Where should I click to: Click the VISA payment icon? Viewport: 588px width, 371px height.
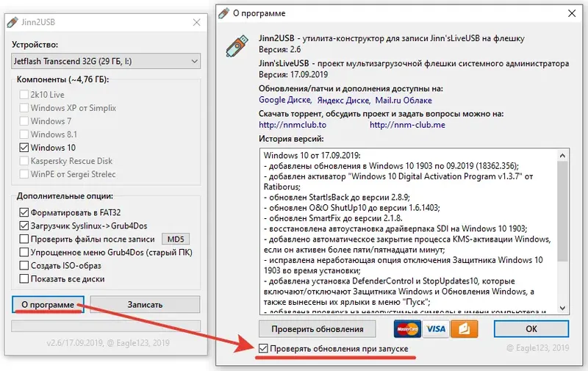pos(436,329)
